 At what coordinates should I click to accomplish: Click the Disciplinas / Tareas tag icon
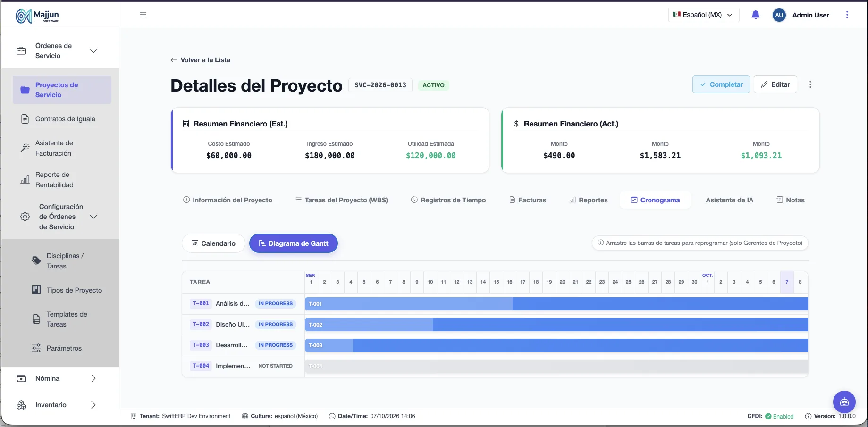(36, 260)
